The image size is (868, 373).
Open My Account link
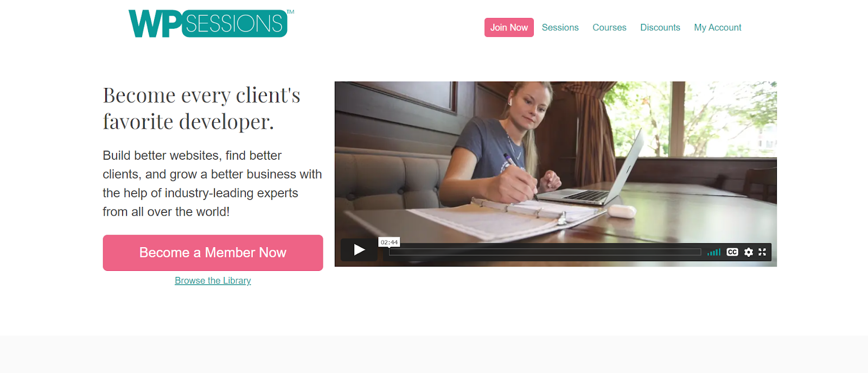[717, 27]
